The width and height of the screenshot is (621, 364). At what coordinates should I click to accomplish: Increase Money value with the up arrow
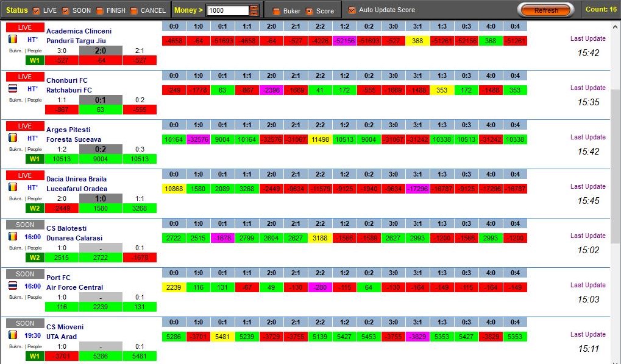point(254,7)
